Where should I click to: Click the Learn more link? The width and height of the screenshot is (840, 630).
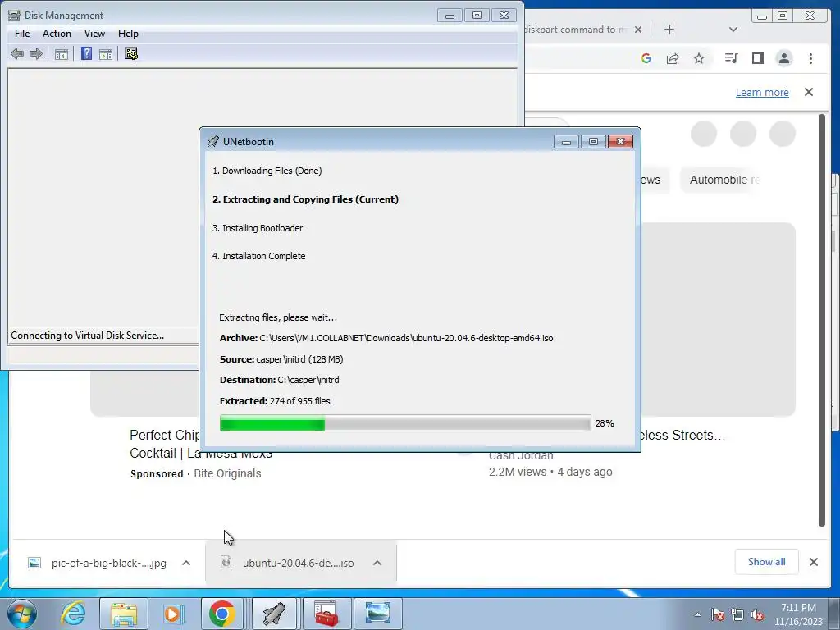[x=762, y=92]
